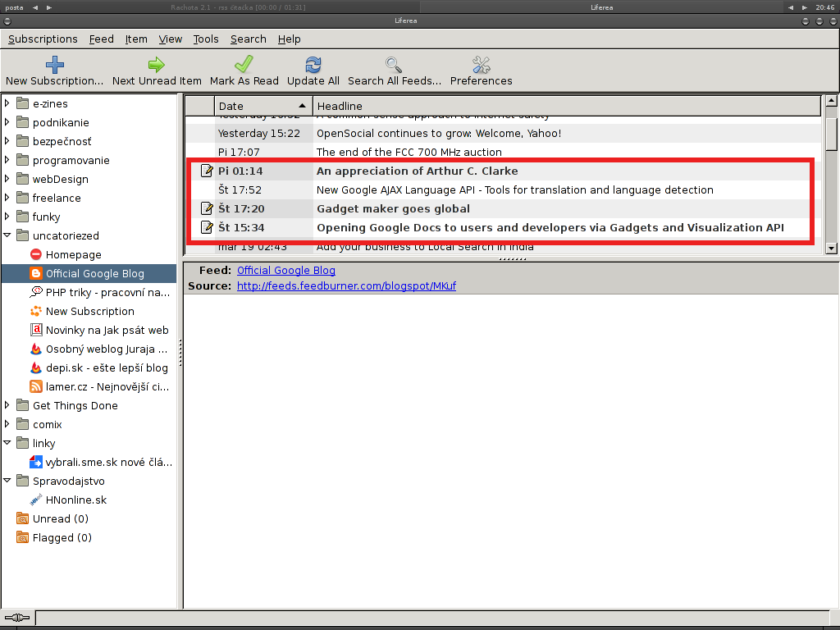840x630 pixels.
Task: Sort items by the Date column header
Action: [263, 106]
